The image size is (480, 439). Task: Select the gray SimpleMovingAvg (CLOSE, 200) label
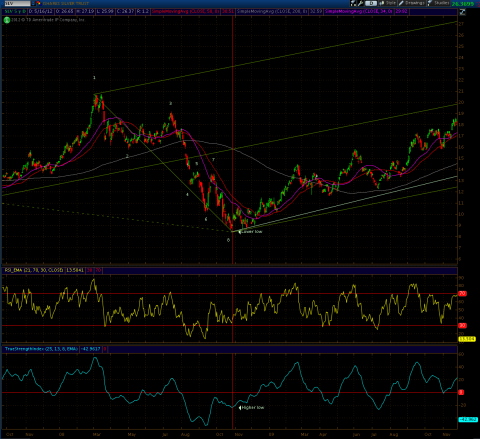272,11
